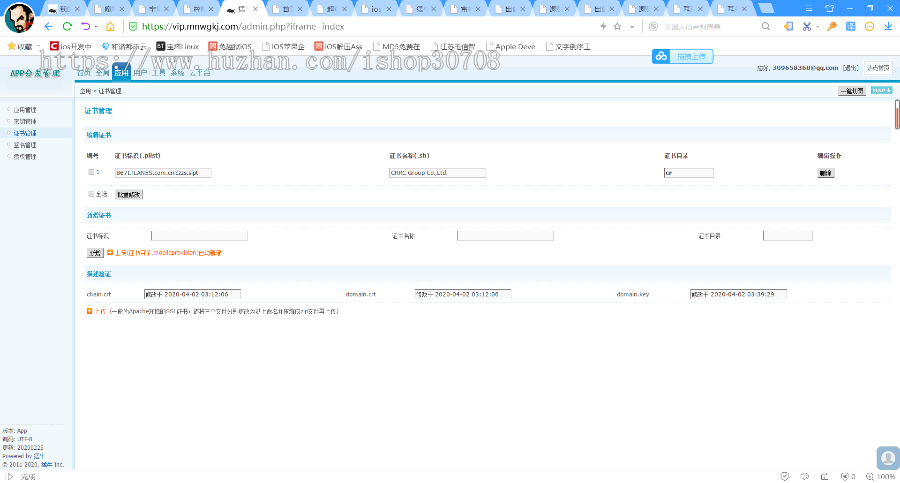Click the speaker mute icon in status bar

(805, 477)
